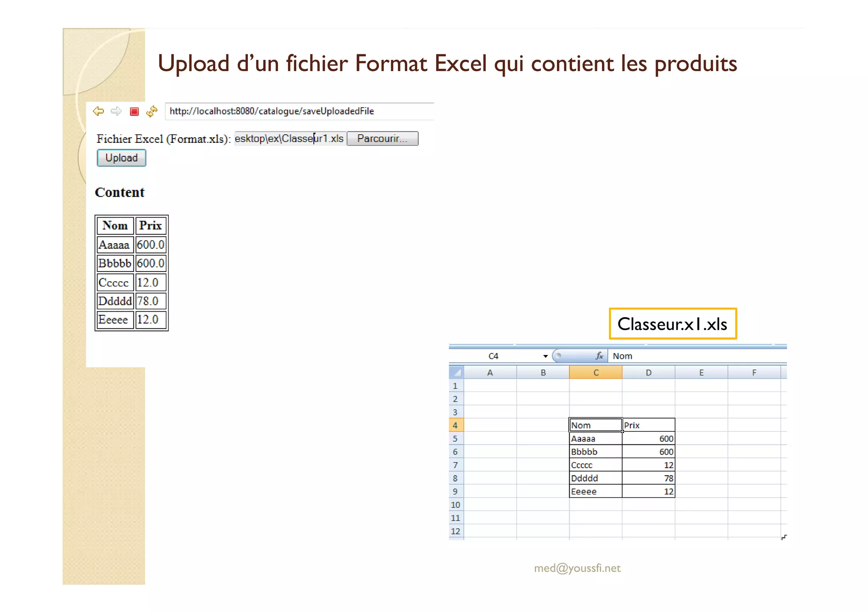This screenshot has width=868, height=613.
Task: Click the Nom header in web table
Action: [x=115, y=225]
